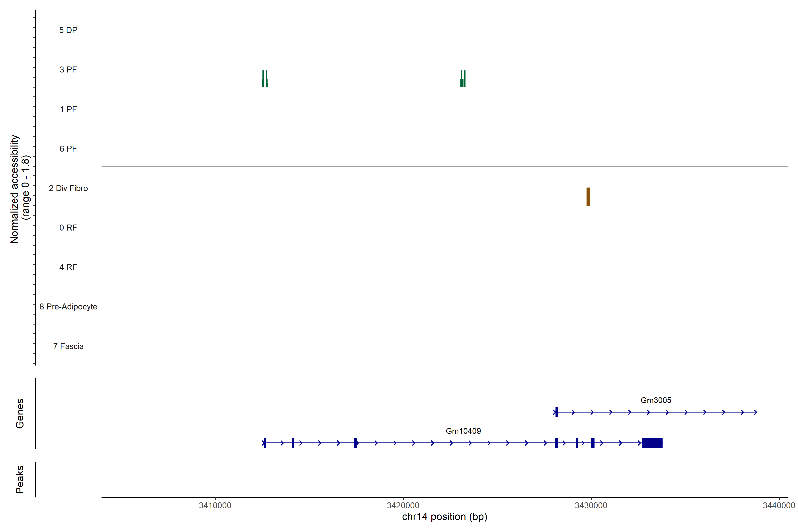Screen dimensions: 798x532
Task: Click the 3420000 x-axis tick label
Action: [403, 505]
